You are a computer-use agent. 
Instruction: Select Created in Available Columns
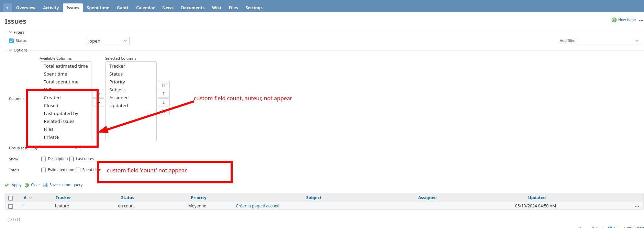tap(66, 98)
